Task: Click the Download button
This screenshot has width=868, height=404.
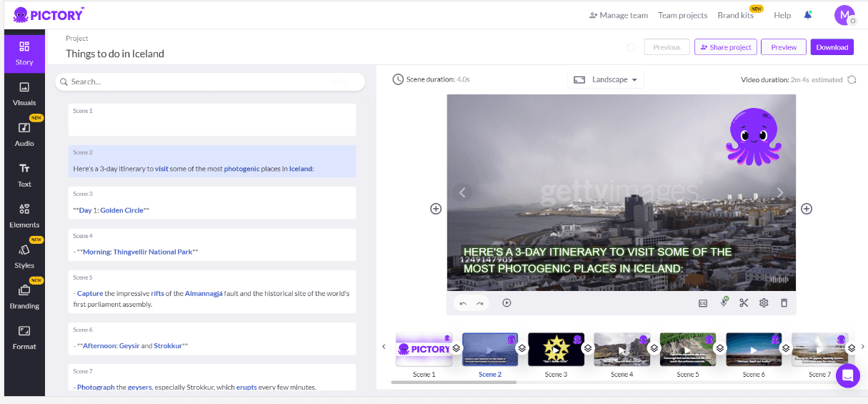Action: tap(832, 47)
